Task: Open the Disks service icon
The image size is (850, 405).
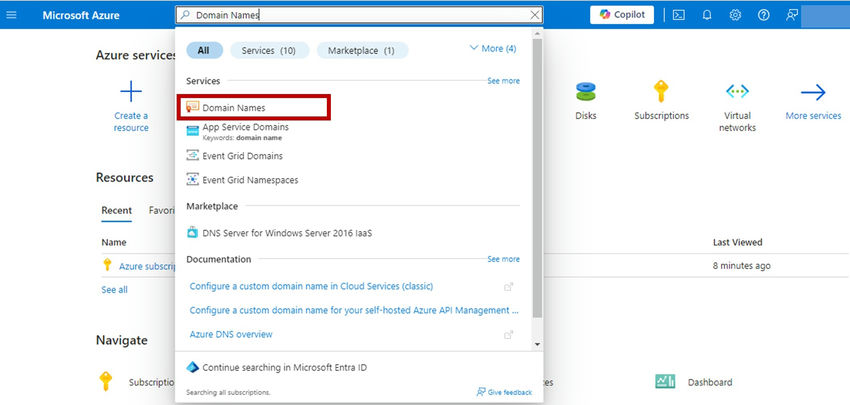Action: pos(585,92)
